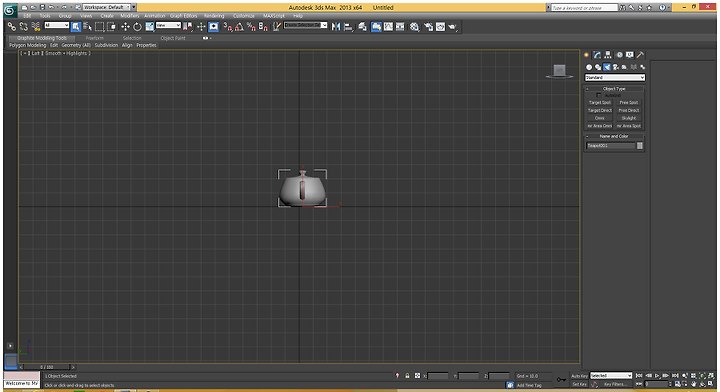Open the Hierarchy command panel tab
The width and height of the screenshot is (720, 392).
tap(608, 55)
